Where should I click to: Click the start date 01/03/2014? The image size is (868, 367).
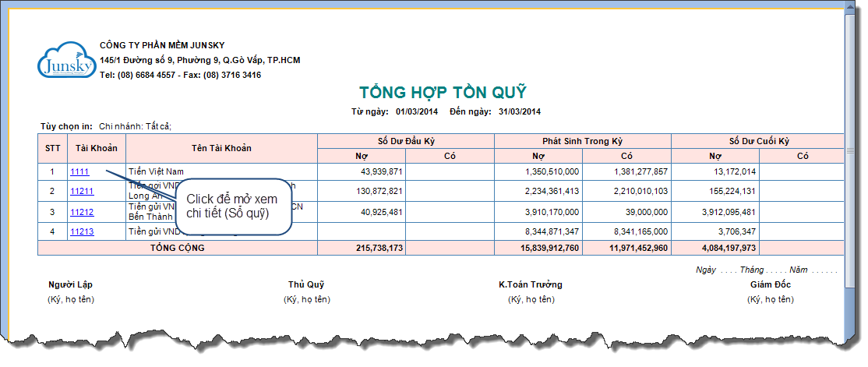click(x=417, y=112)
